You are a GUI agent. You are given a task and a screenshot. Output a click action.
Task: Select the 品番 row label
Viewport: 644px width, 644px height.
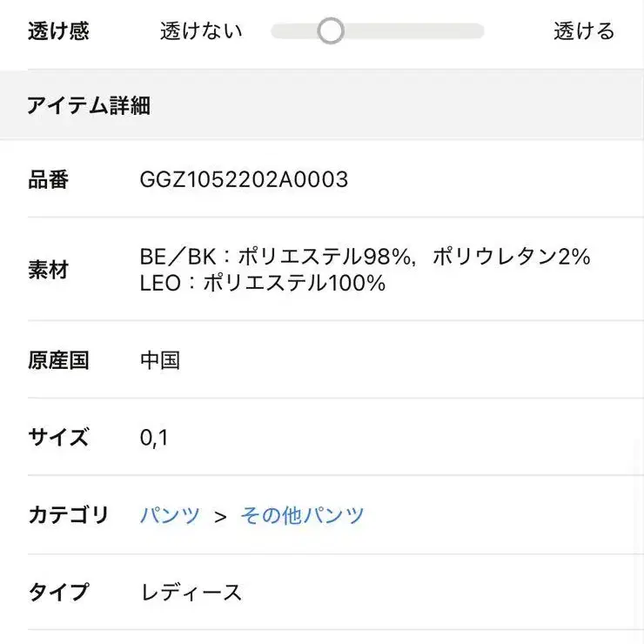(x=48, y=180)
